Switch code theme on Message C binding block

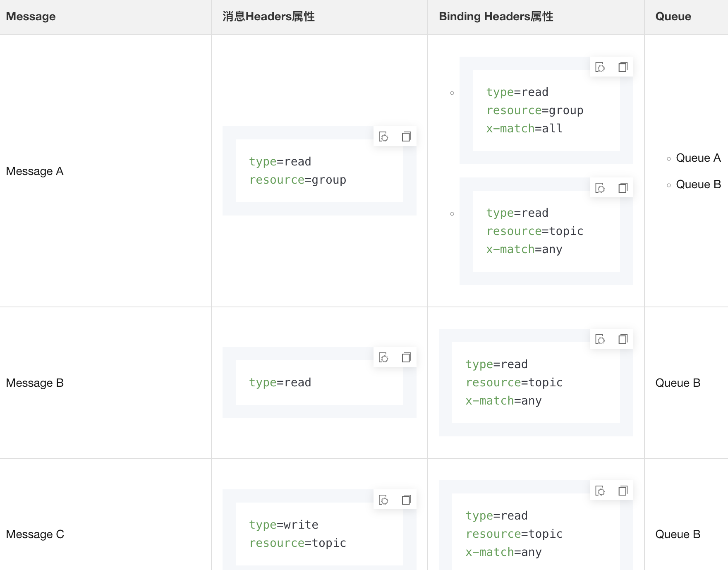click(x=600, y=491)
